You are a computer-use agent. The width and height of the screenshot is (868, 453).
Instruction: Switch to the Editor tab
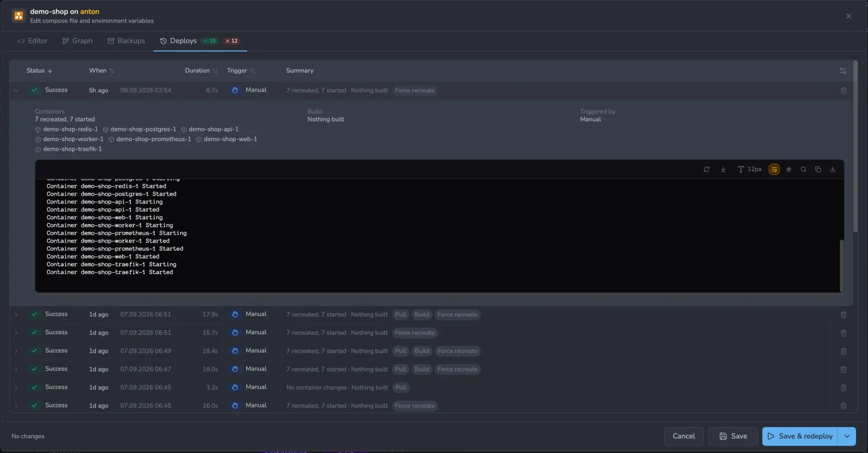33,41
